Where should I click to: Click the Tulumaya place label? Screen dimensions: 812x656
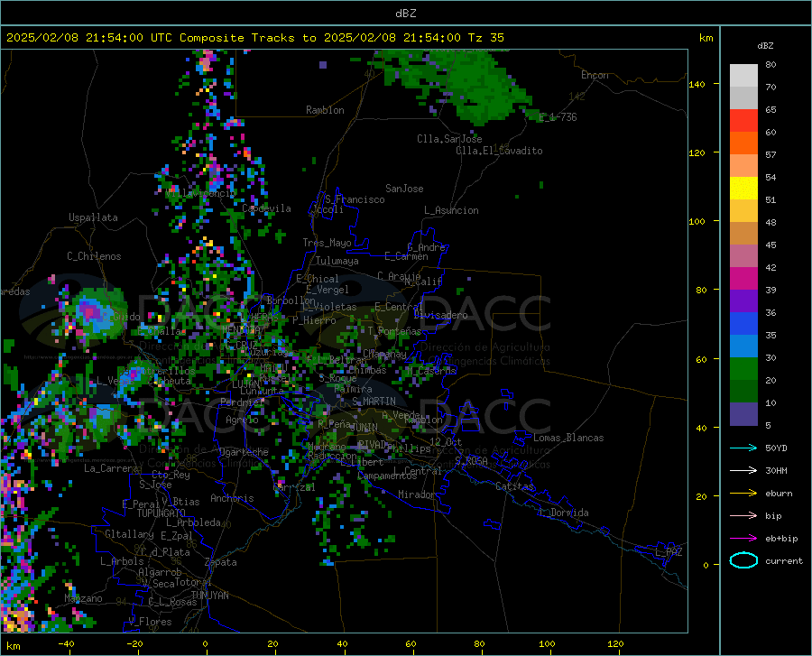337,261
